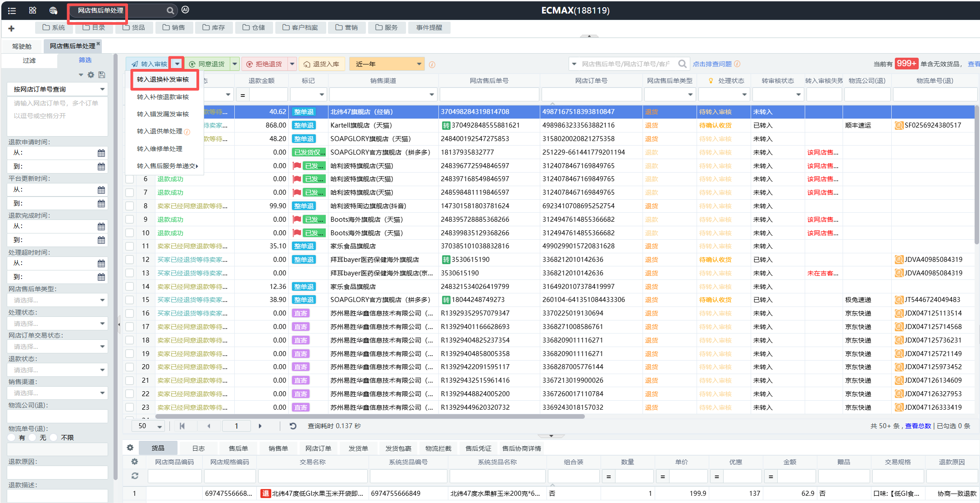The height and width of the screenshot is (503, 980).
Task: Tick the checkbox for row 12
Action: coord(130,260)
